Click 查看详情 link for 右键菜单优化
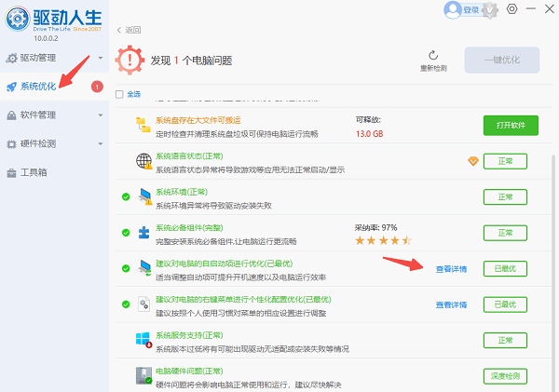Screen dimensions: 559x392 [x=451, y=305]
